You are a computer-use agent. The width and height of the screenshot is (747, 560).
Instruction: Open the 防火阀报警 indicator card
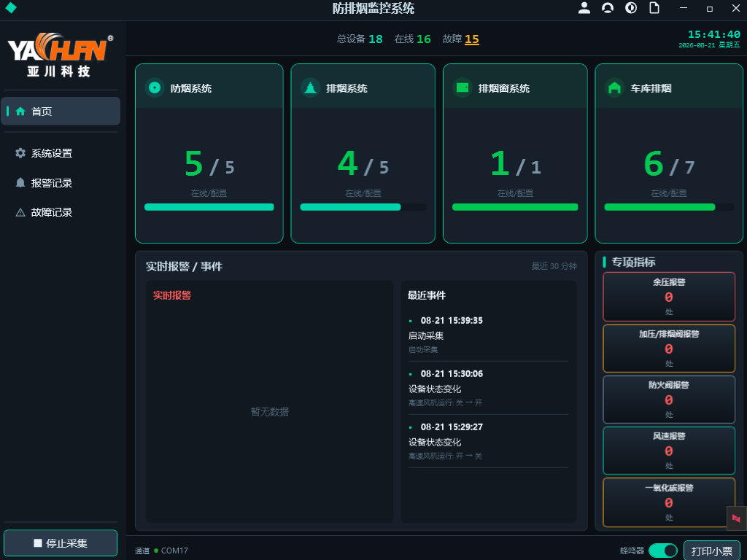[669, 399]
